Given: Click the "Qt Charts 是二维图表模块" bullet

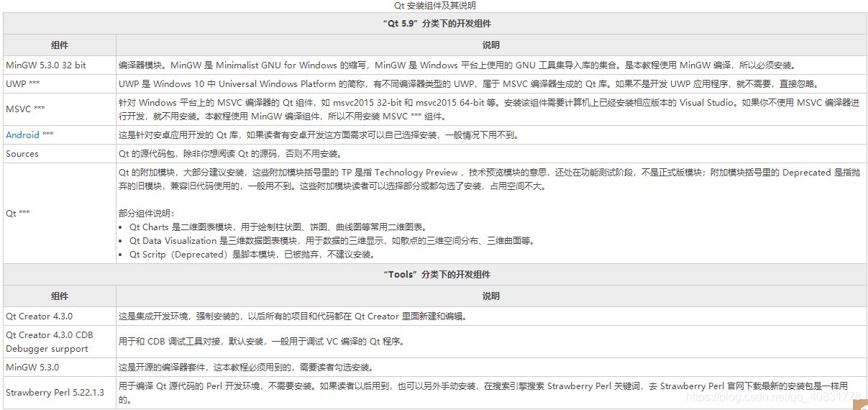Looking at the screenshot, I should 278,227.
